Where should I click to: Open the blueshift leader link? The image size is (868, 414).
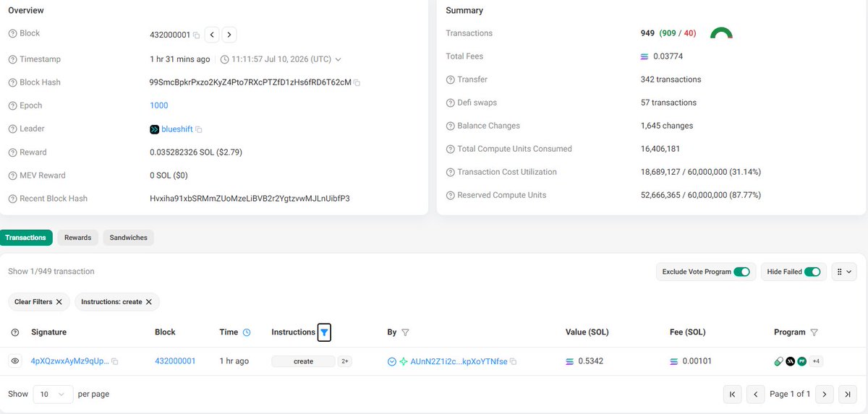(177, 129)
